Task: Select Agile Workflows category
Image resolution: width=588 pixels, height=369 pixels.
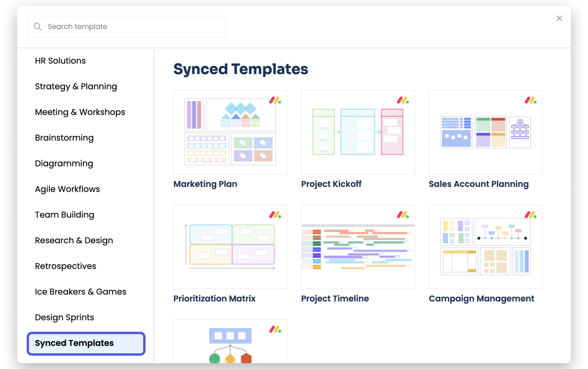Action: click(67, 189)
